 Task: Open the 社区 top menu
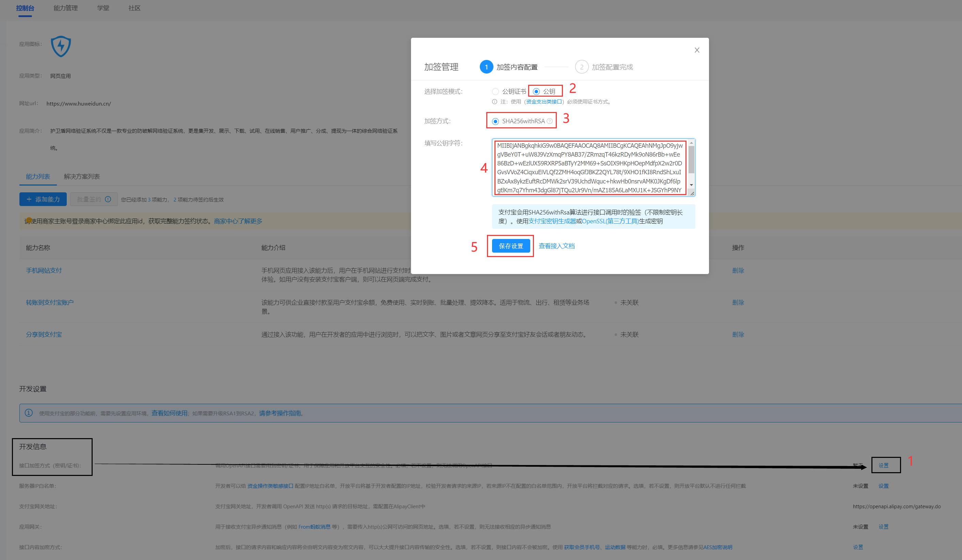tap(135, 8)
